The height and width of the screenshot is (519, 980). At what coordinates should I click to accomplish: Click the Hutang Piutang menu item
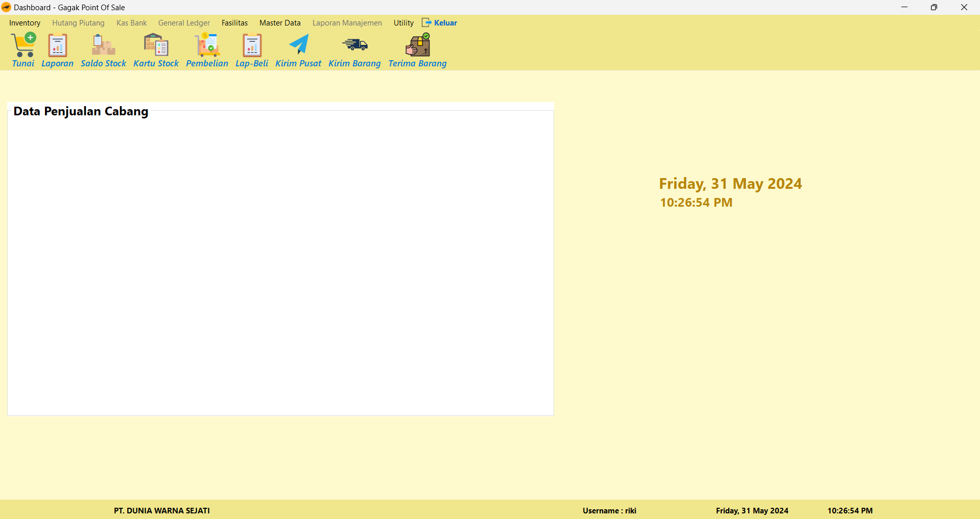coord(78,23)
